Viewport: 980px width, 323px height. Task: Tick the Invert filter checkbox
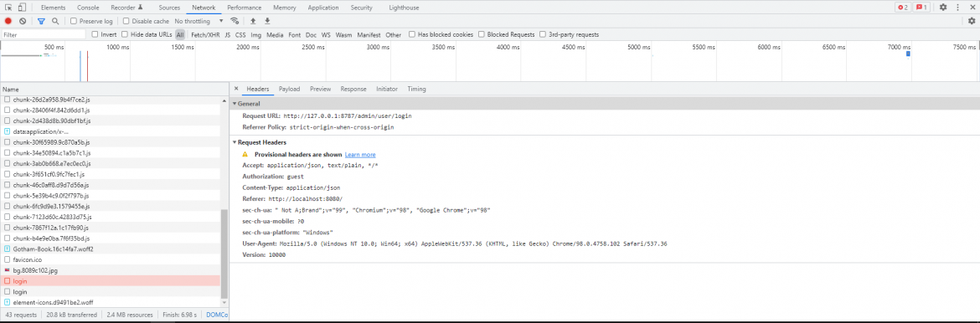pos(95,34)
